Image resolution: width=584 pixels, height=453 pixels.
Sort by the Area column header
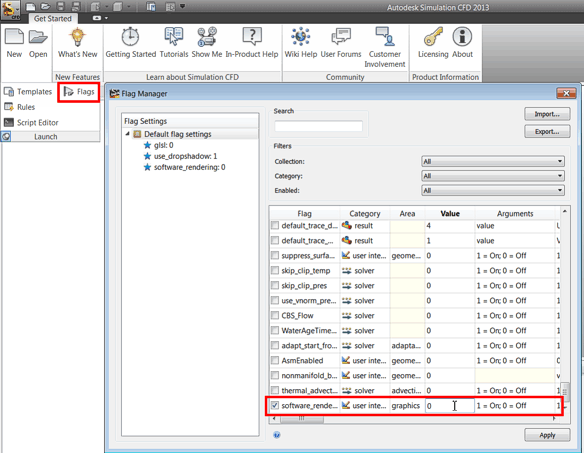click(407, 213)
